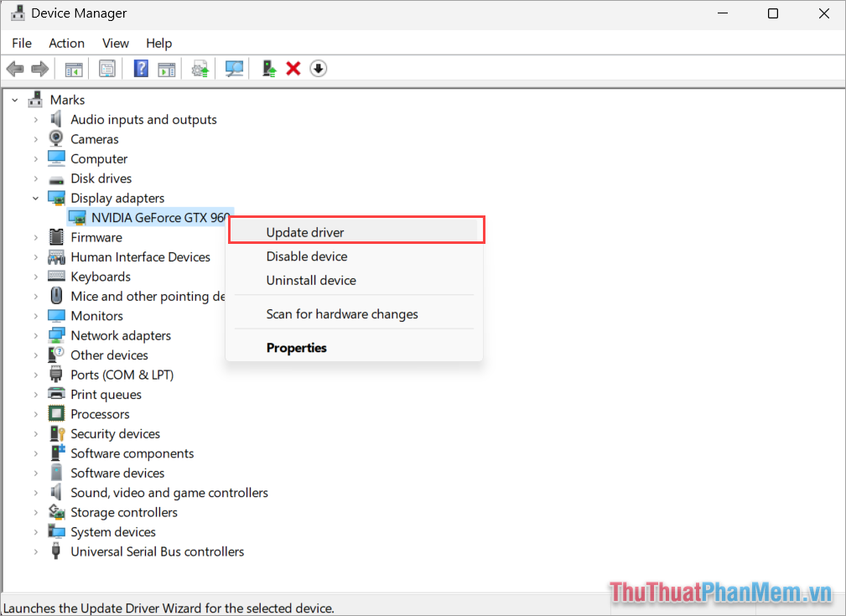Click the Forward navigation arrow in the toolbar
The width and height of the screenshot is (846, 616).
tap(39, 68)
